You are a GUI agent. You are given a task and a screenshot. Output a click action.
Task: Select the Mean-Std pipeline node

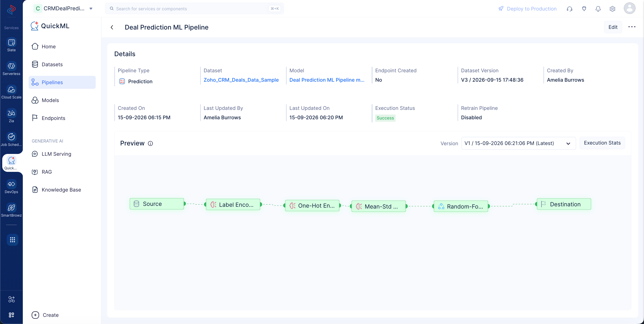pos(379,206)
